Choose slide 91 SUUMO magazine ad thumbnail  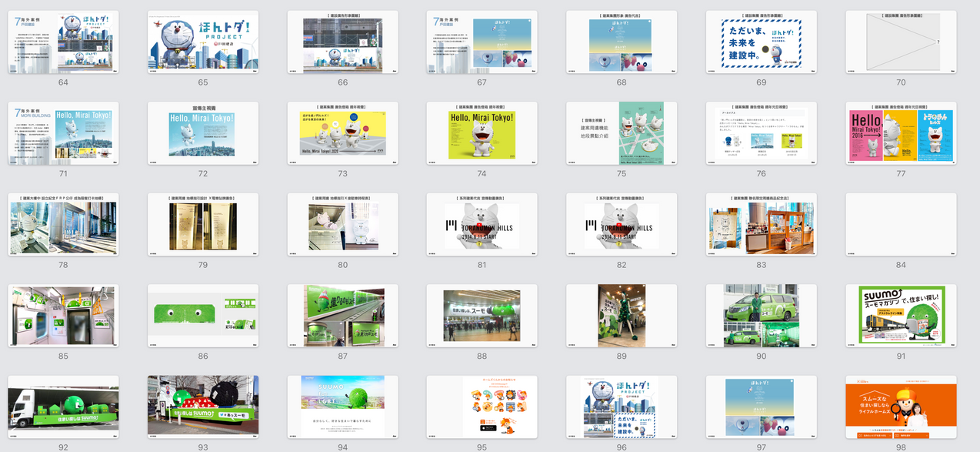click(x=901, y=316)
